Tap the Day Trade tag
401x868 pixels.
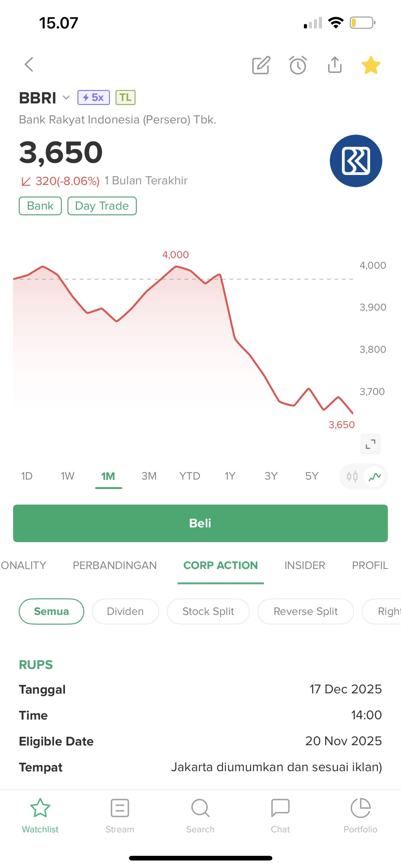102,206
